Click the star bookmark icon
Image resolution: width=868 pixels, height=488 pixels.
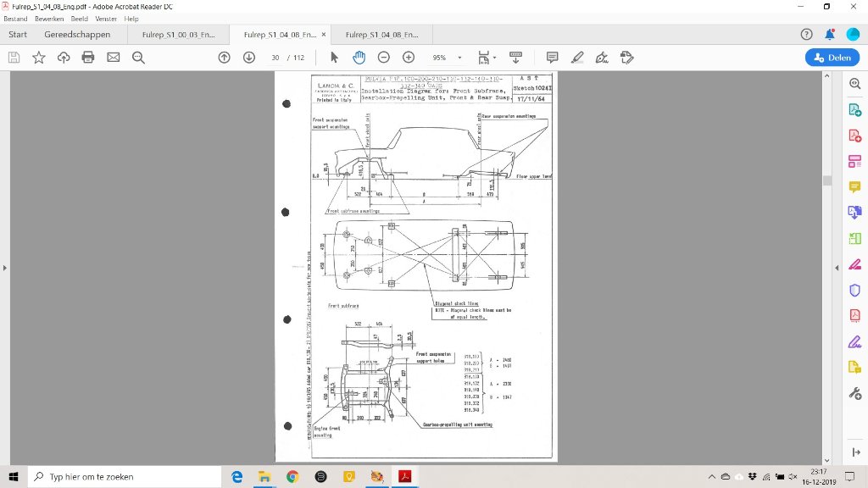point(39,58)
